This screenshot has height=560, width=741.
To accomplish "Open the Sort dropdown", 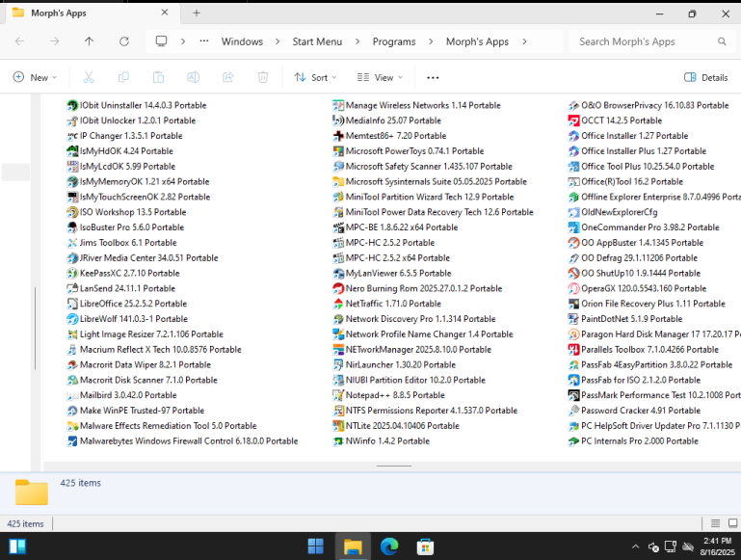I will tap(315, 77).
